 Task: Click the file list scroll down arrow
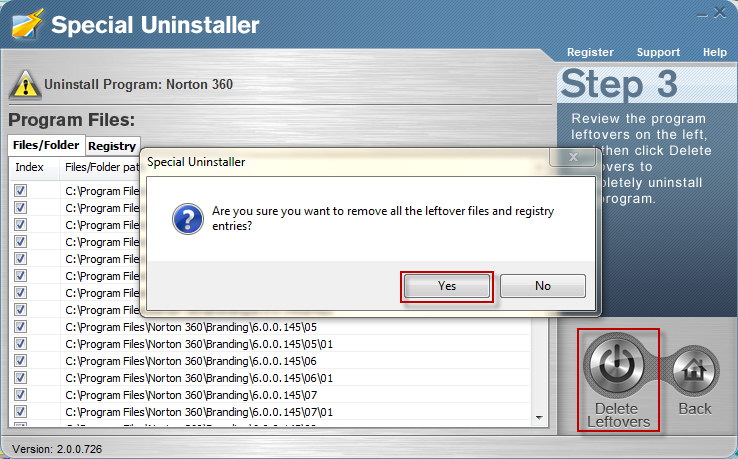tap(539, 418)
